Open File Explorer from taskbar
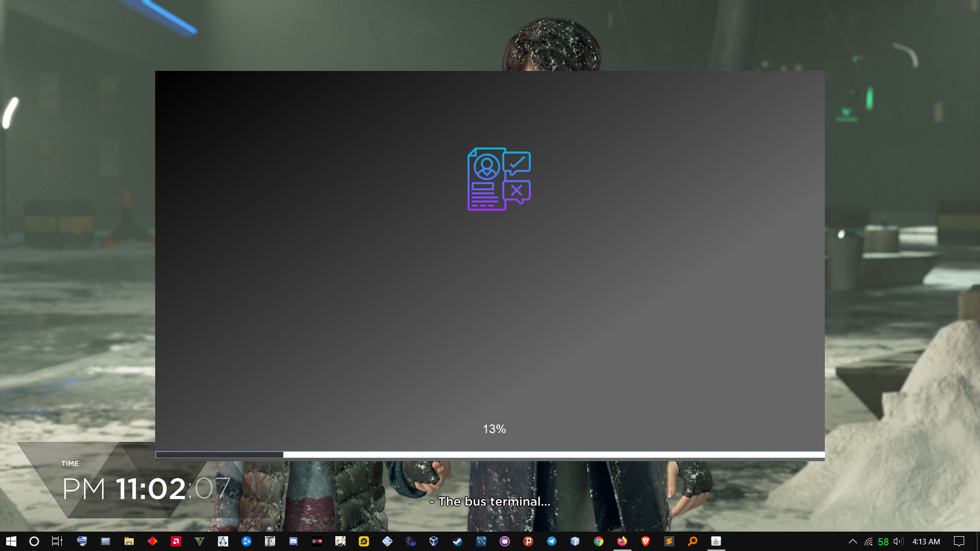 pos(129,541)
